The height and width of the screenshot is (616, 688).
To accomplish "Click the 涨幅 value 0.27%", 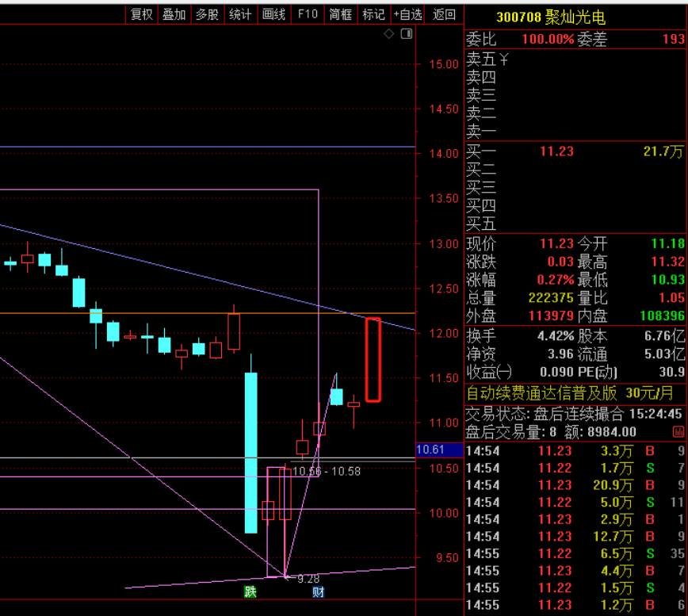I will [556, 280].
